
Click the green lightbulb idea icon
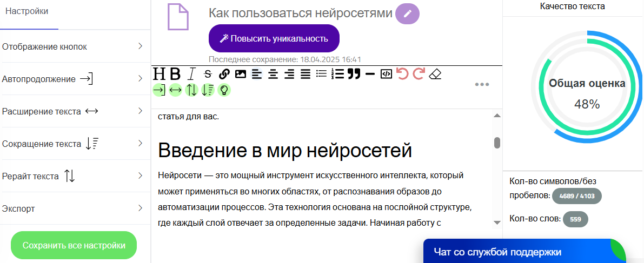224,90
